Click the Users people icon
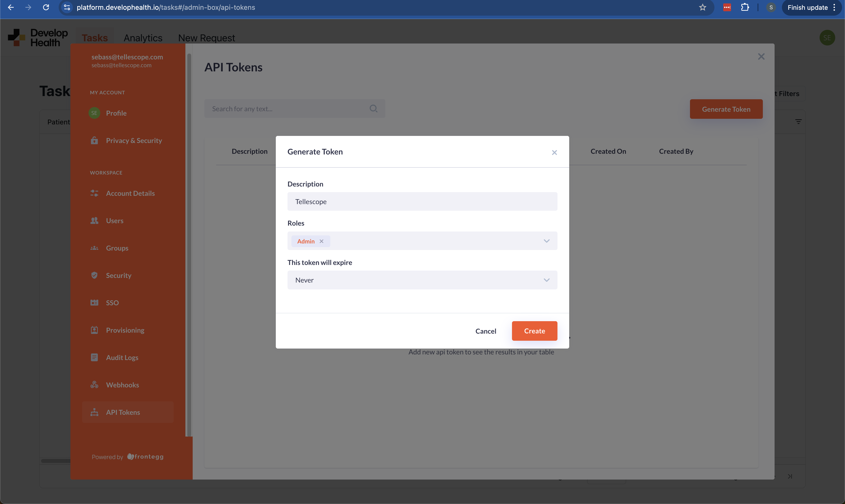Image resolution: width=845 pixels, height=504 pixels. [x=94, y=221]
